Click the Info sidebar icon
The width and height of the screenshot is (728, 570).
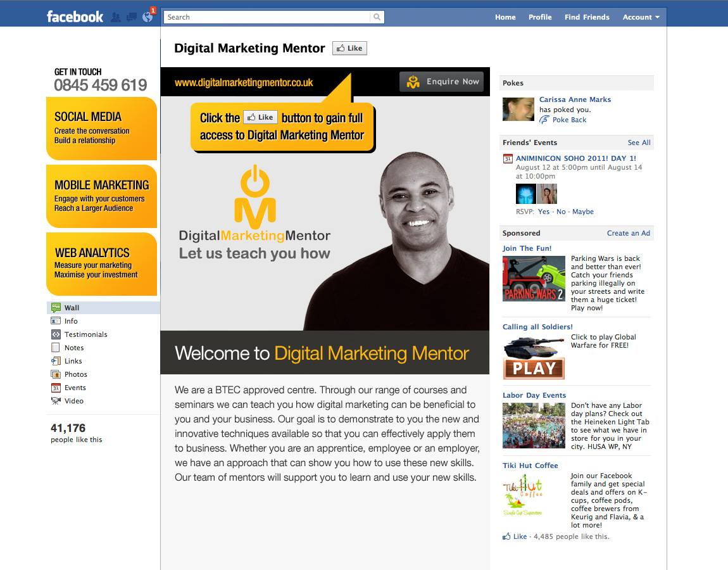[56, 320]
